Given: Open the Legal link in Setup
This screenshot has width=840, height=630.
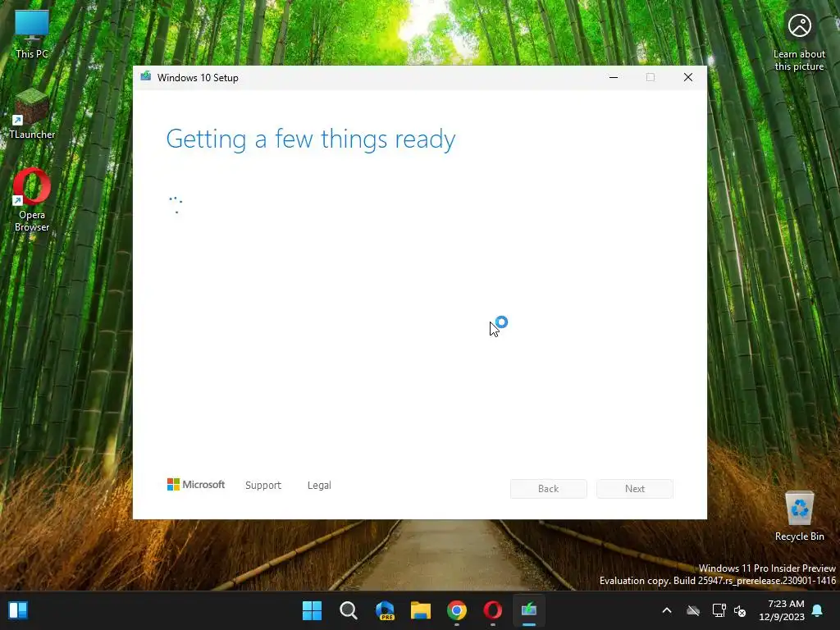Looking at the screenshot, I should coord(319,486).
